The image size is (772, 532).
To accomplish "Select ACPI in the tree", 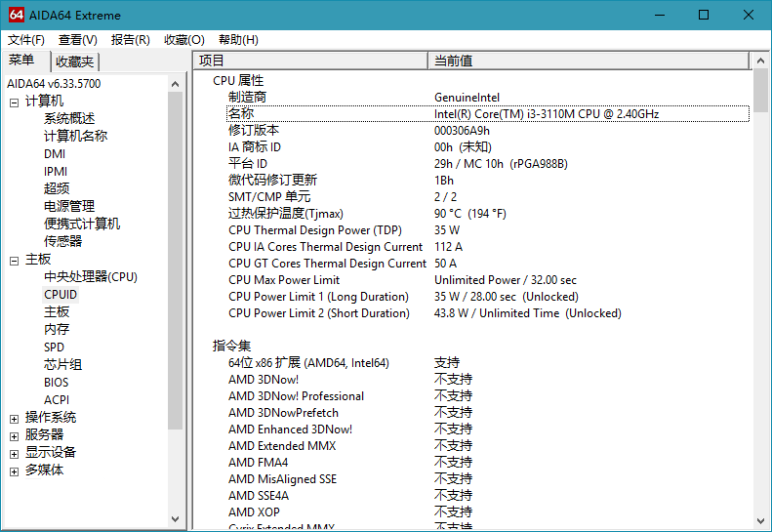I will tap(57, 399).
